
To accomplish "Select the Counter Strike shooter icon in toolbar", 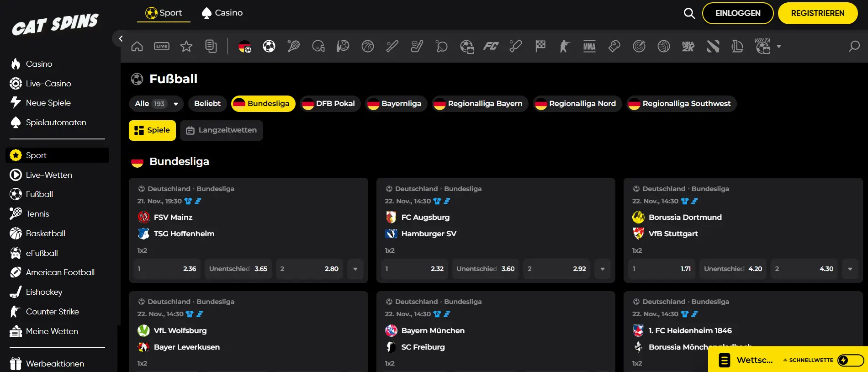I will pos(565,46).
